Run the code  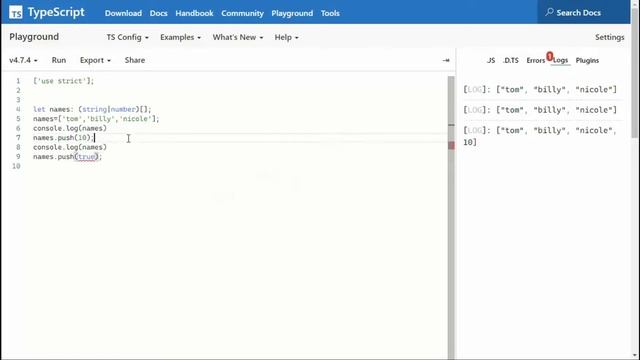(x=59, y=60)
